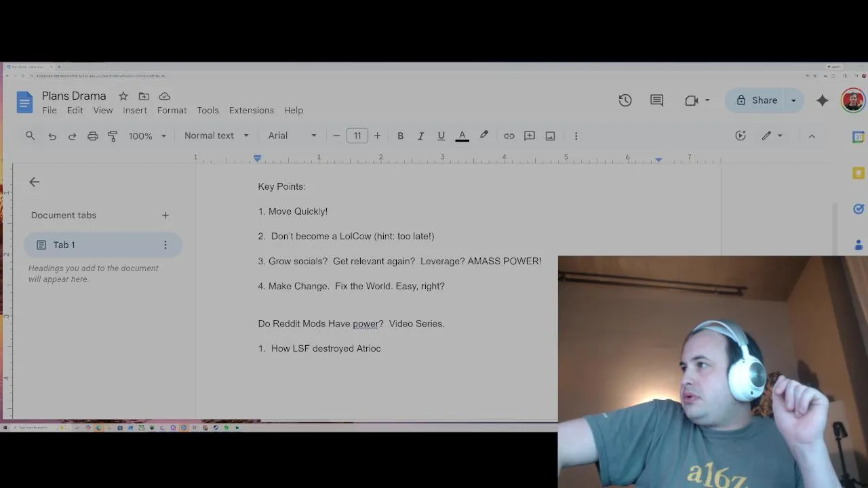868x488 pixels.
Task: Open the Share options dropdown arrow
Action: click(793, 100)
